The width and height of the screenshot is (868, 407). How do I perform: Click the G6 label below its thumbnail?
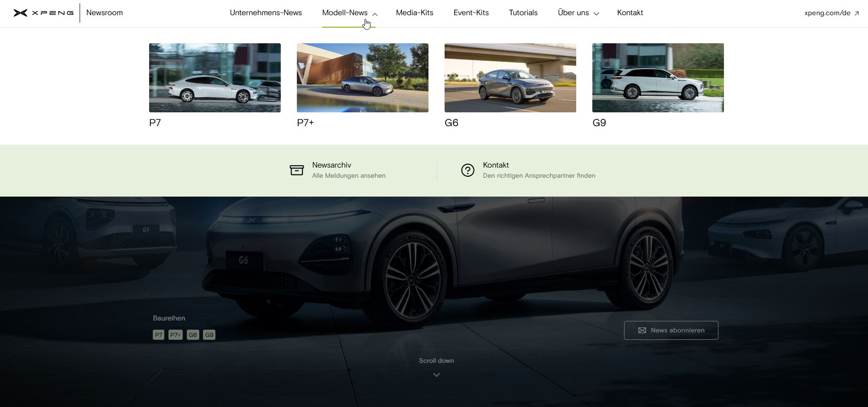[451, 123]
